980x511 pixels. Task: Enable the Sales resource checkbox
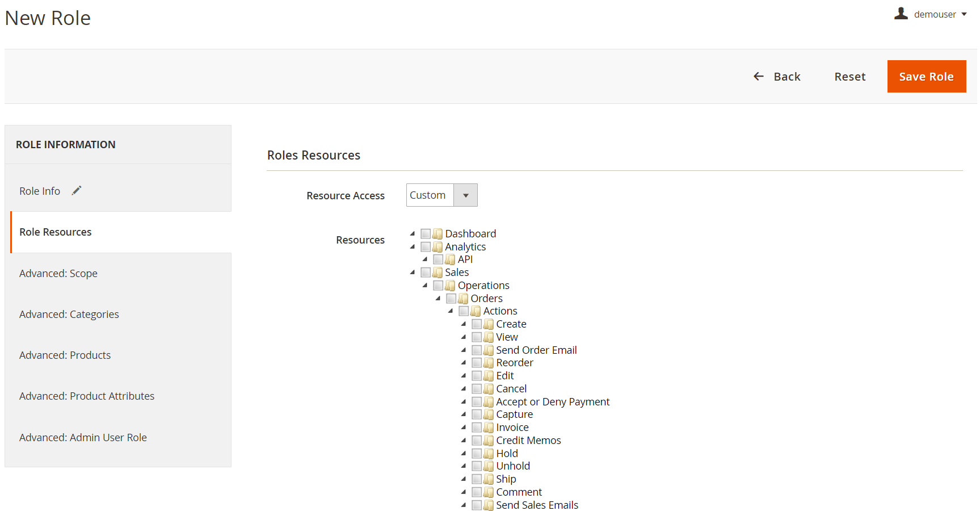426,273
